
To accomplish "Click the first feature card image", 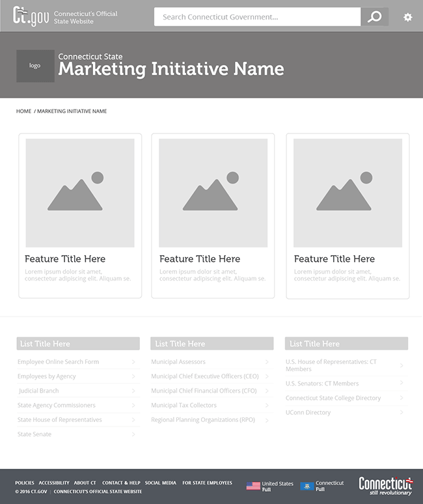I will [x=80, y=193].
